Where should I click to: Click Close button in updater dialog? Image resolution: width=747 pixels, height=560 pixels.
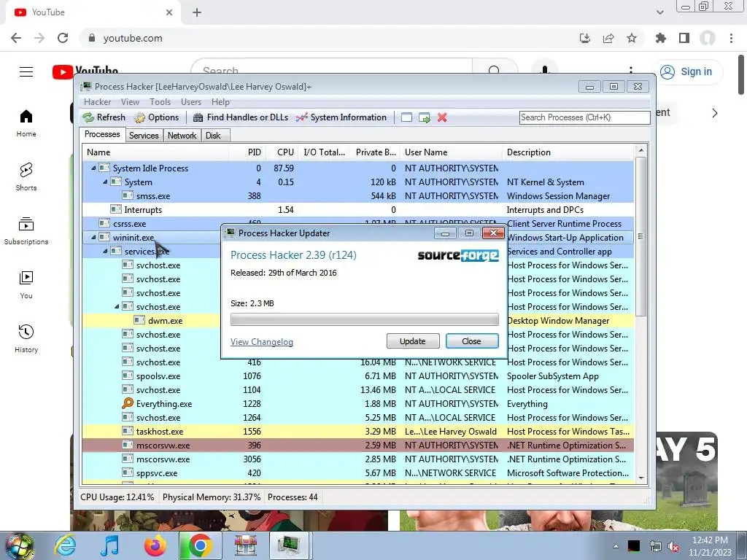point(472,341)
